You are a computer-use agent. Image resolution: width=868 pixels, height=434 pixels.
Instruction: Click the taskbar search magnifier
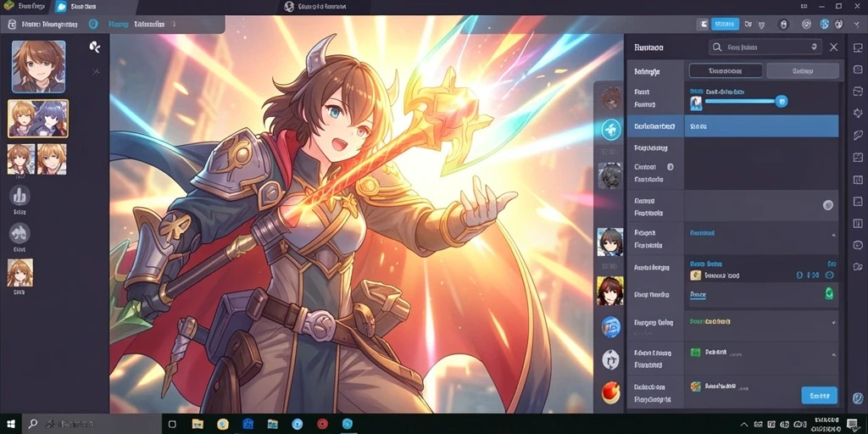tap(33, 424)
